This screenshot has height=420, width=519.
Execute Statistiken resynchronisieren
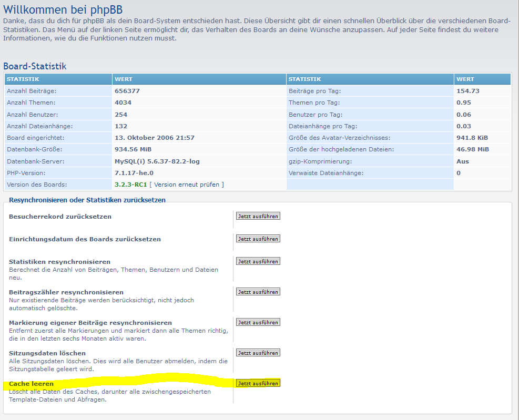click(x=258, y=261)
